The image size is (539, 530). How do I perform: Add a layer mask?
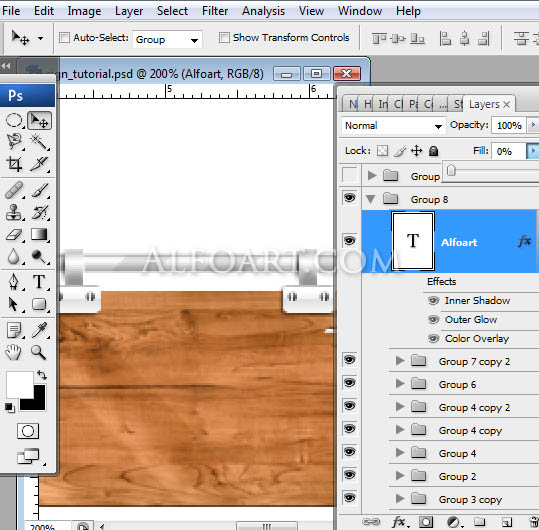coord(426,522)
